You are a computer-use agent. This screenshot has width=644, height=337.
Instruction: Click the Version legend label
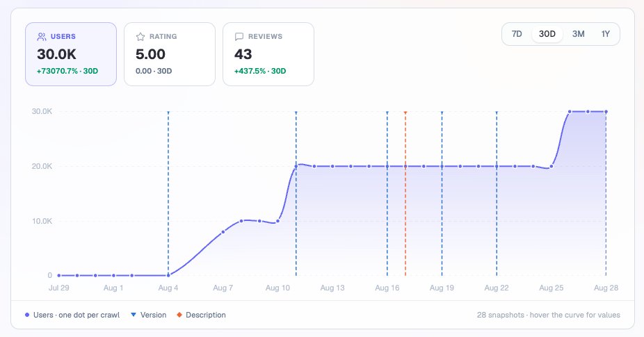153,315
